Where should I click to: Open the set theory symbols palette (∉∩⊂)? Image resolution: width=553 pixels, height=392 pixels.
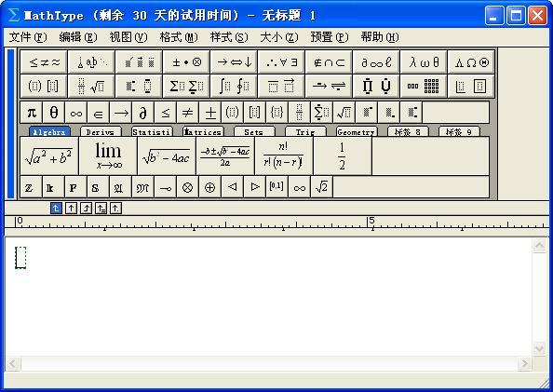[329, 62]
